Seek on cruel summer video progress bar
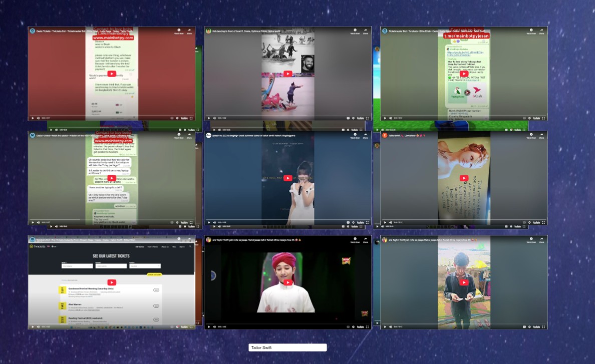 pos(287,219)
